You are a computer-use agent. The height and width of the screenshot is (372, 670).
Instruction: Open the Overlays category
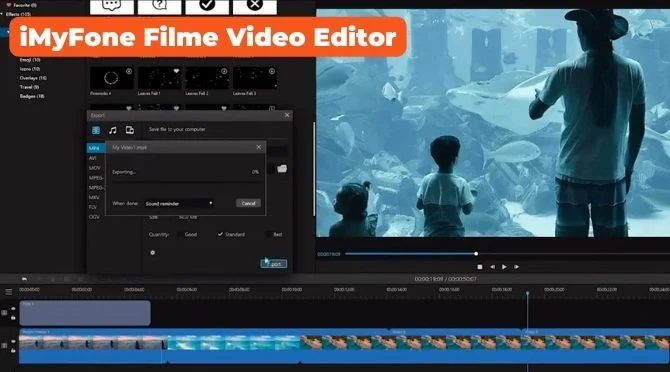[33, 78]
